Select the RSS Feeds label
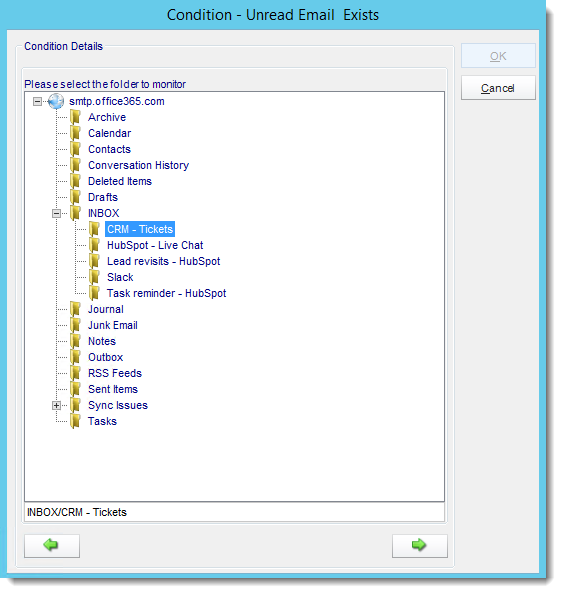 click(x=115, y=373)
